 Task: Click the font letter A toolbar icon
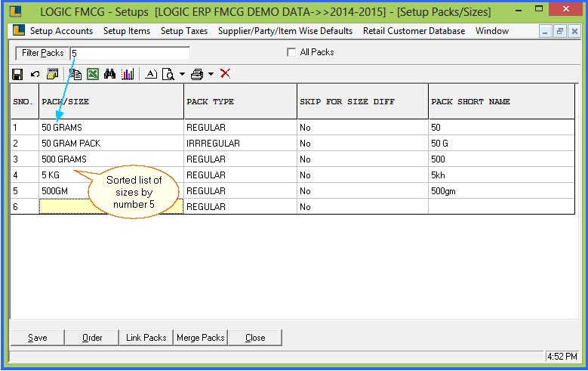151,74
